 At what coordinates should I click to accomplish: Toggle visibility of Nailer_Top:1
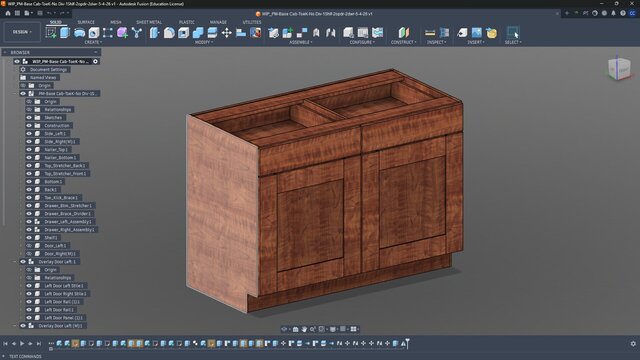[x=29, y=149]
